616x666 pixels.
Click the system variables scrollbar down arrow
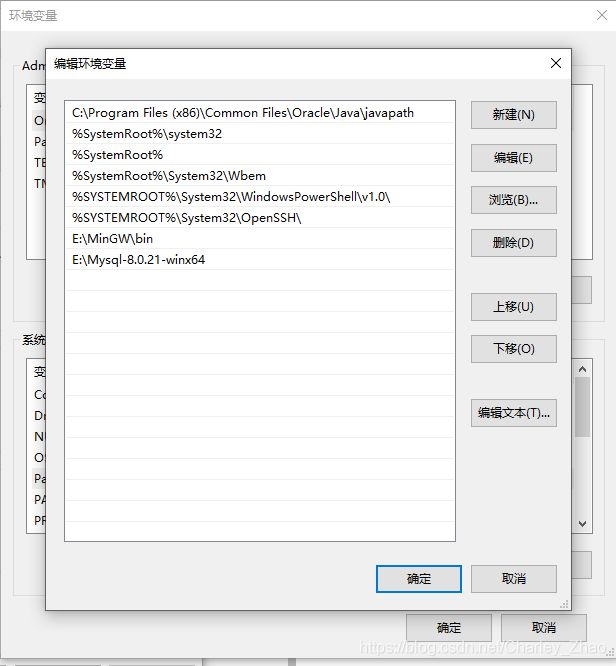[582, 524]
